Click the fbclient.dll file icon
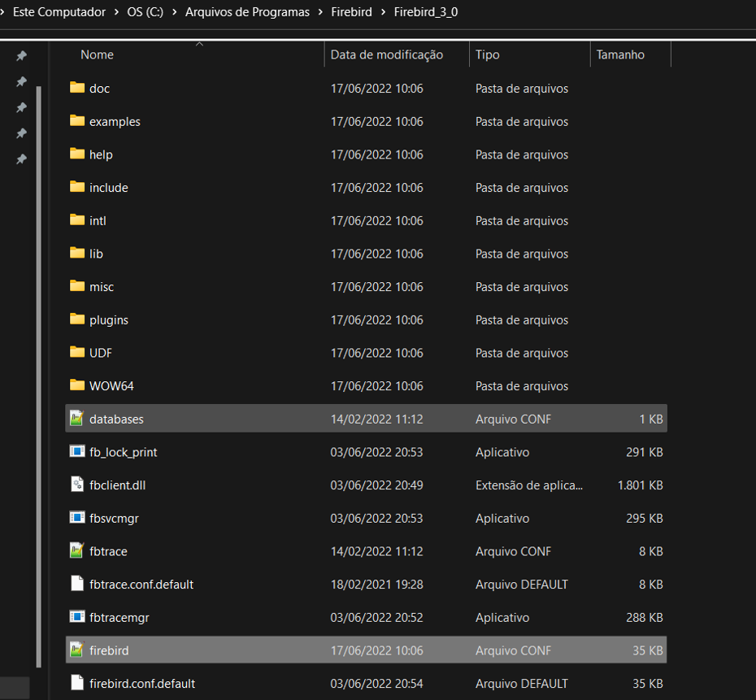The width and height of the screenshot is (756, 700). pos(77,484)
